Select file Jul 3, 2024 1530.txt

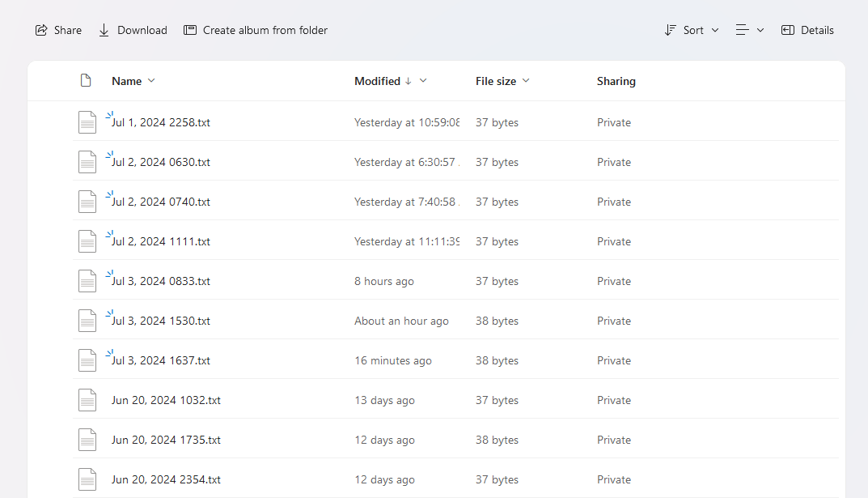pyautogui.click(x=160, y=321)
